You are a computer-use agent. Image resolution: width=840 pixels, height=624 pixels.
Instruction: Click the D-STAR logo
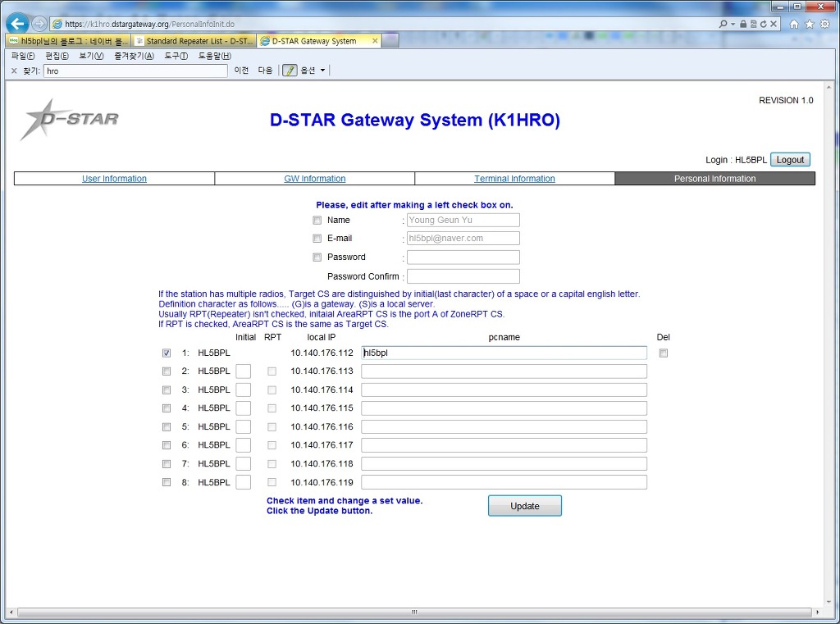coord(71,120)
